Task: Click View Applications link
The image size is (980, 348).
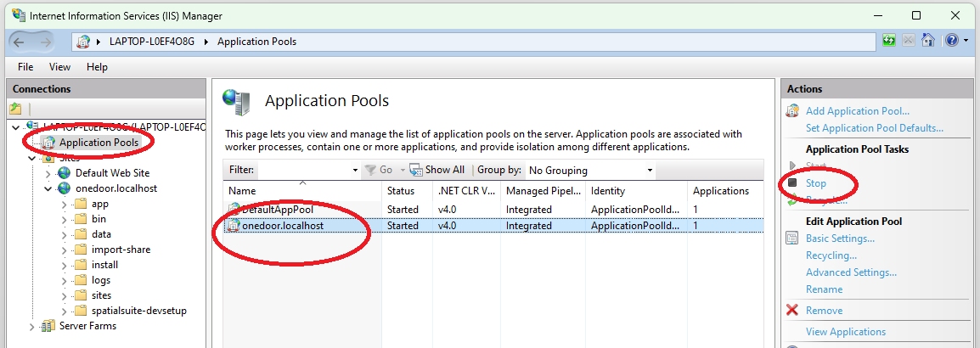Action: point(846,332)
